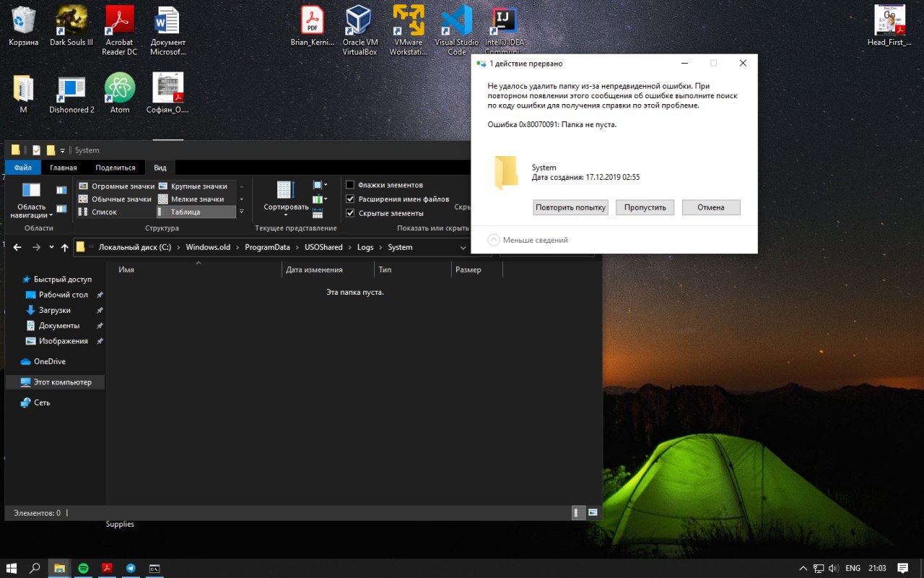Switch to the Главная ribbon tab
Viewport: 924px width, 578px height.
(x=64, y=168)
